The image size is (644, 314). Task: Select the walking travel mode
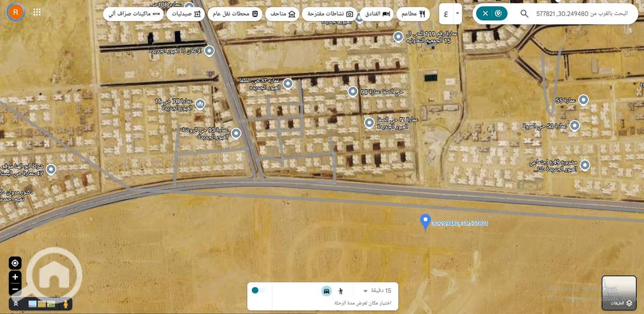[341, 291]
